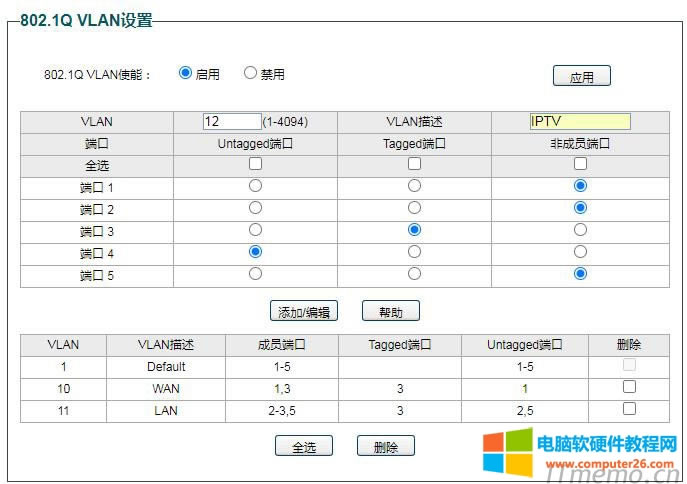
Task: Set 端口 3 to Untagged
Action: click(255, 230)
